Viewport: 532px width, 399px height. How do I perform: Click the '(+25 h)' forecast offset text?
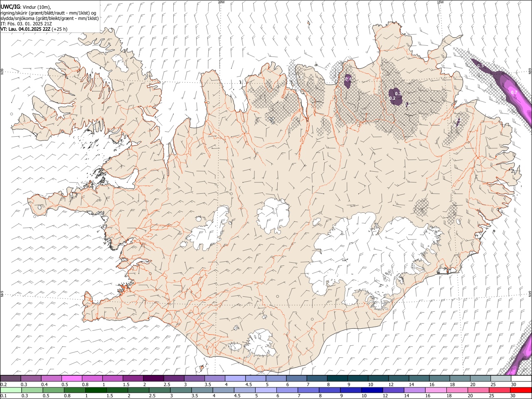tap(60, 29)
